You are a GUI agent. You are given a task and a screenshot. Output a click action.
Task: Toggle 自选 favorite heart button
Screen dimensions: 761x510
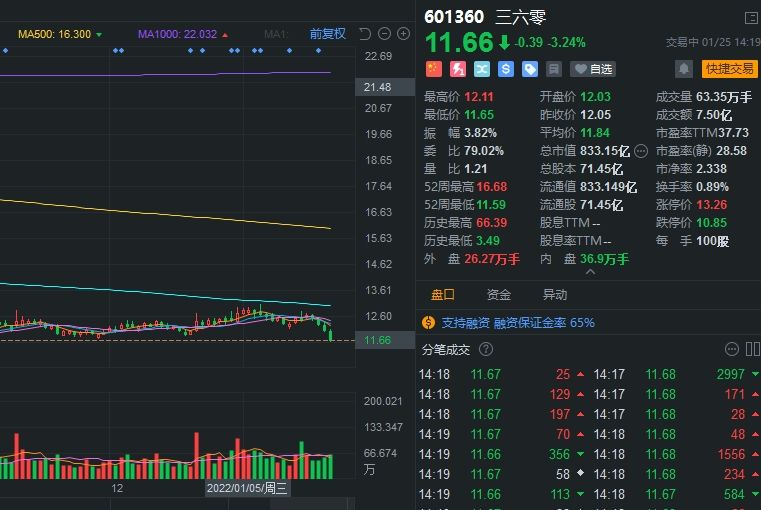click(593, 69)
